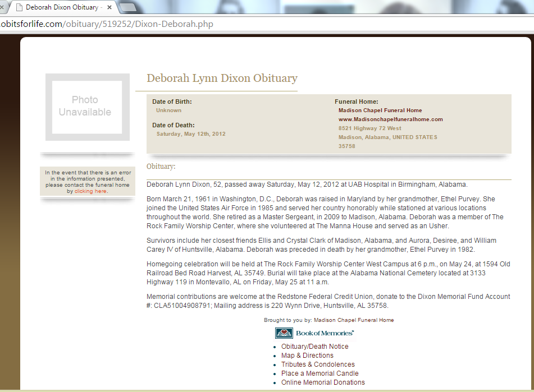Open the Obituary/Death Notice link
The height and width of the screenshot is (392, 534).
point(314,347)
